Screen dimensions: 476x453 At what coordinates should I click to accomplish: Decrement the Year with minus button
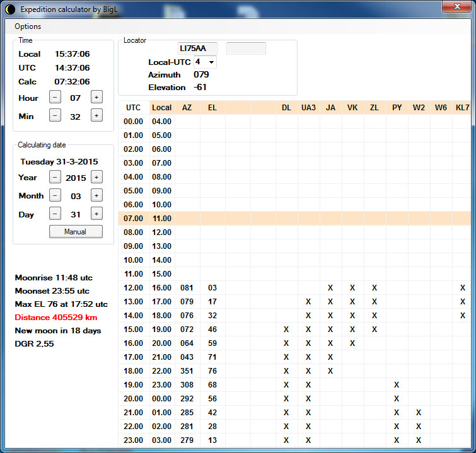[x=55, y=177]
